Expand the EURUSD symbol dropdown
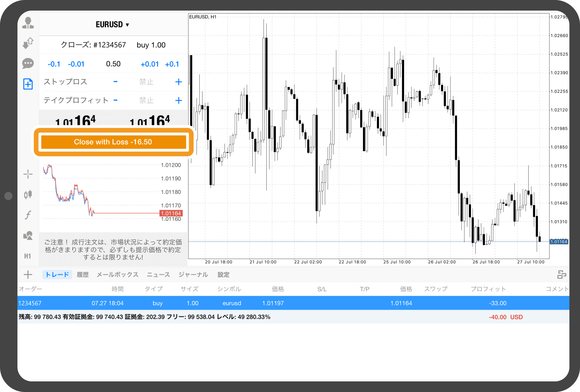Viewport: 580px width, 392px height. (x=112, y=25)
